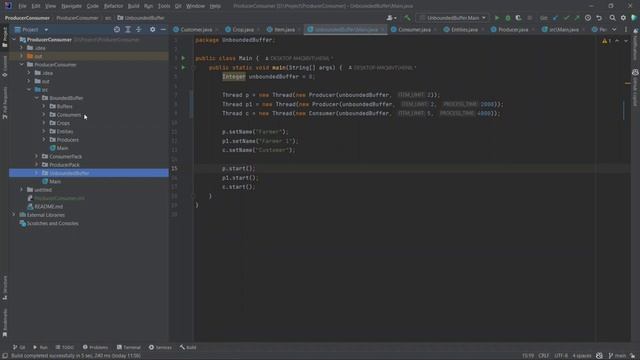
Task: Open the Refactor menu
Action: tap(113, 6)
